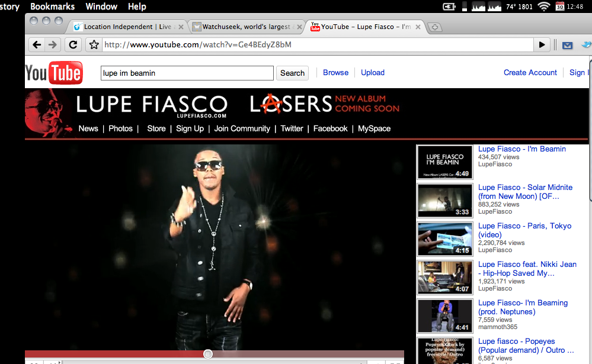The height and width of the screenshot is (364, 592).
Task: Open 'Lupe fiasco - Popeyes' title link
Action: point(526,346)
